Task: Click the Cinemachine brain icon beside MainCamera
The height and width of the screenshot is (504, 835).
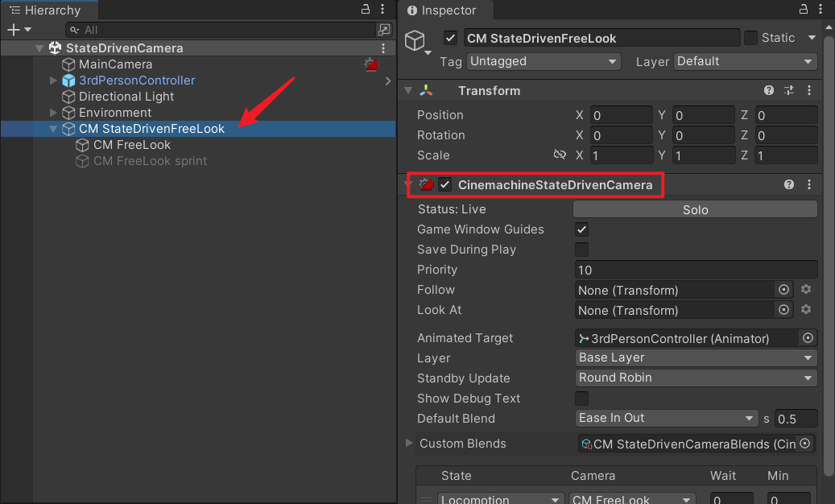Action: (x=371, y=65)
